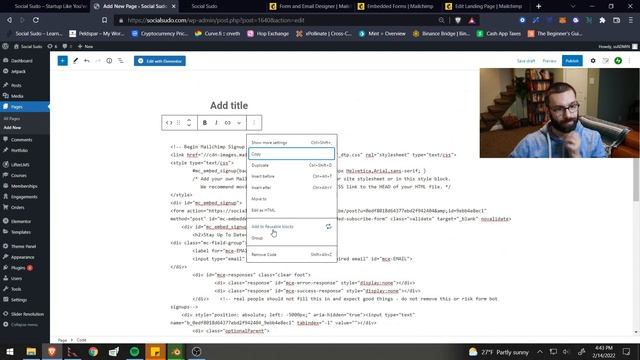Click the WordPress logo in admin bar
Viewport: 640px width, 360px height.
5,46
